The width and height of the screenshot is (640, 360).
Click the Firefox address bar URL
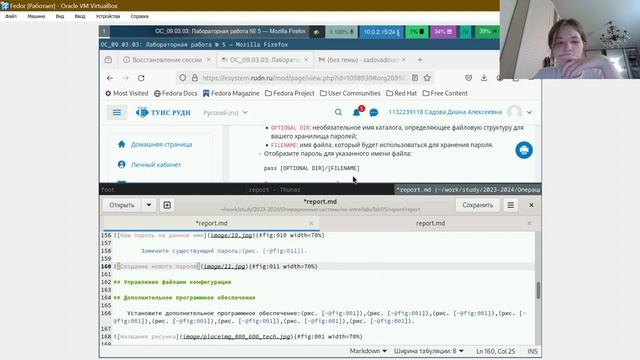304,78
